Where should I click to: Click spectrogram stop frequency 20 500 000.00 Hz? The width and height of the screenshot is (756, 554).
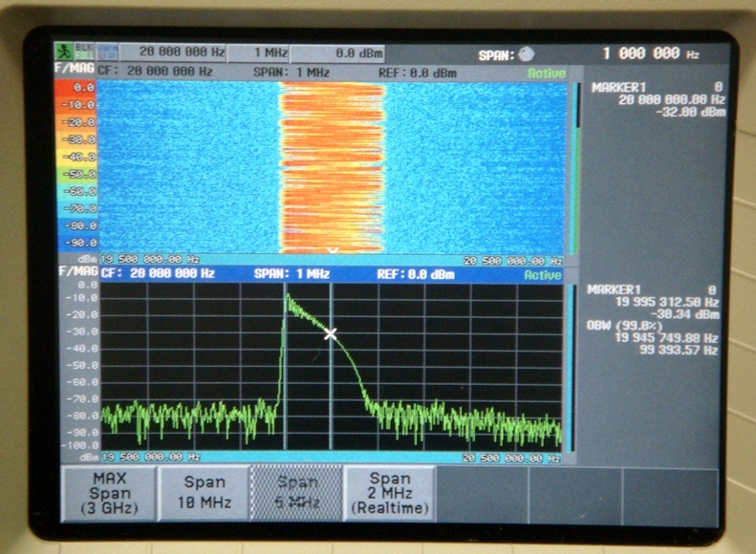coord(513,261)
